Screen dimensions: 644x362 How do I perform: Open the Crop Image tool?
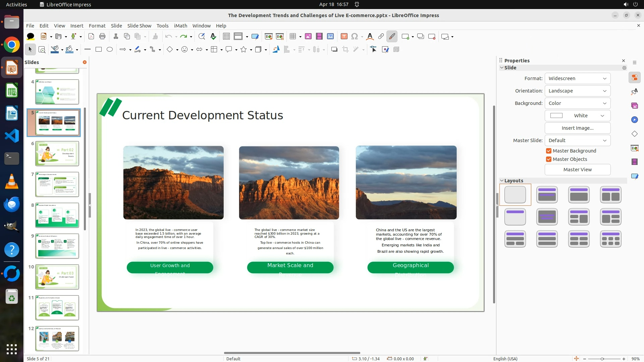pos(345,50)
